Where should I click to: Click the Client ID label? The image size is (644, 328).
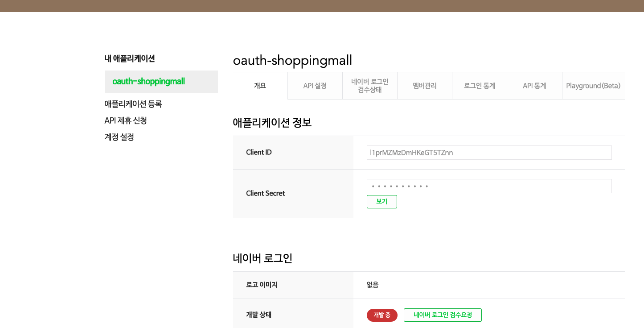259,153
